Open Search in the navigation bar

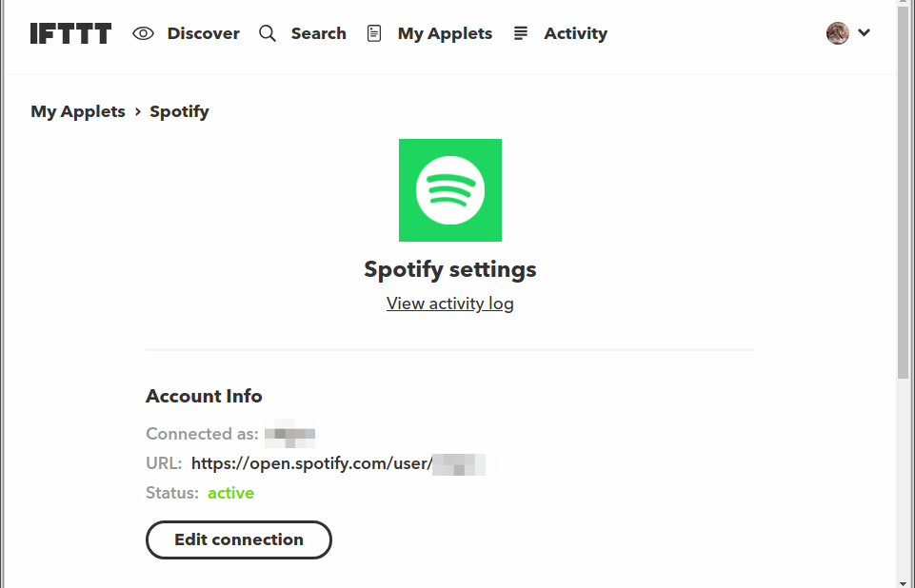(319, 33)
